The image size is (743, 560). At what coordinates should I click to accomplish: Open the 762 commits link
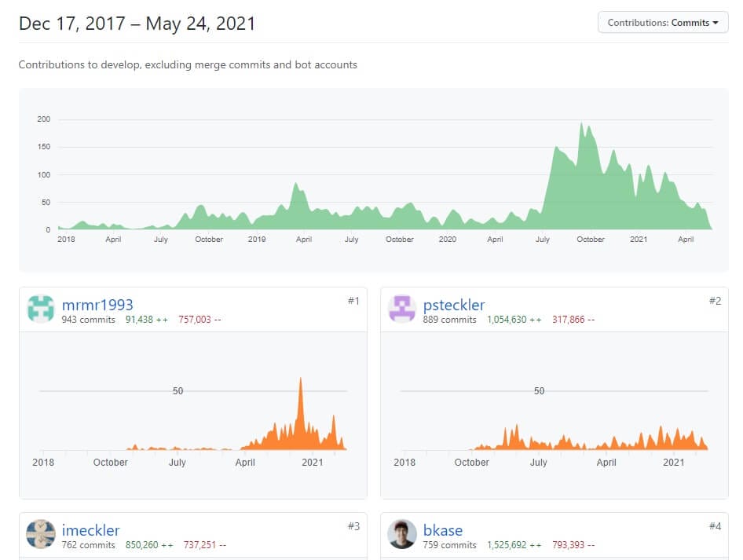pos(88,545)
